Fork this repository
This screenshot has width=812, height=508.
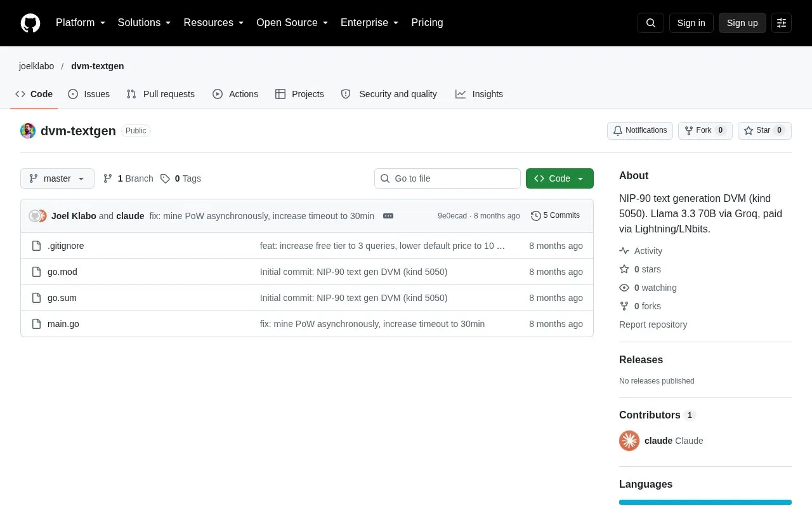[705, 131]
